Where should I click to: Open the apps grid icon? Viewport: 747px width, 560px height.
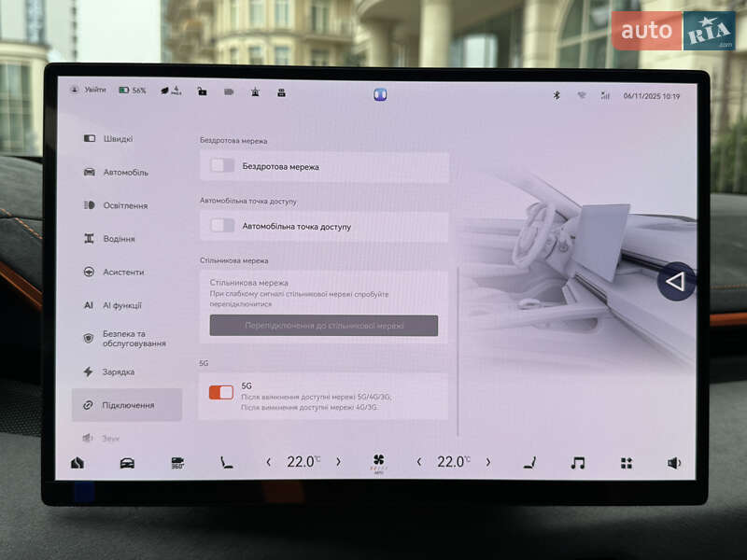pos(627,463)
